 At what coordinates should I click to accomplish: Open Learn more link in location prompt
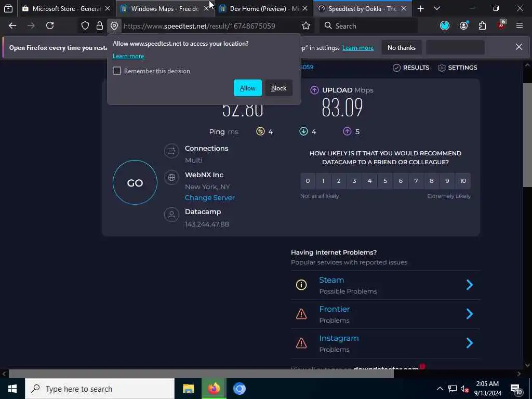point(128,56)
